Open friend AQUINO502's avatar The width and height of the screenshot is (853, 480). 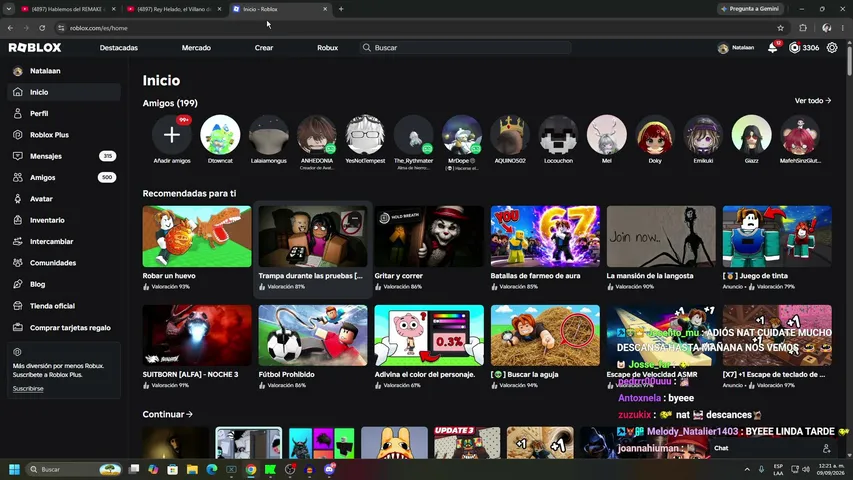[x=510, y=134]
